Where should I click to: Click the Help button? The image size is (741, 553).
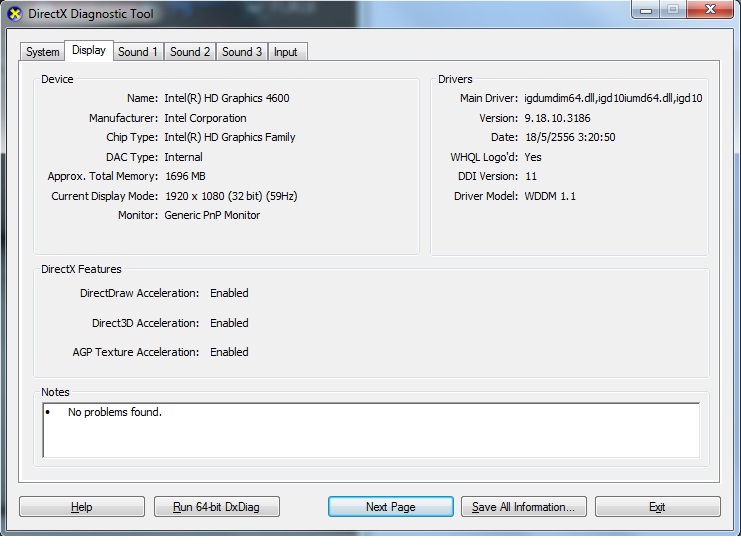pos(82,507)
